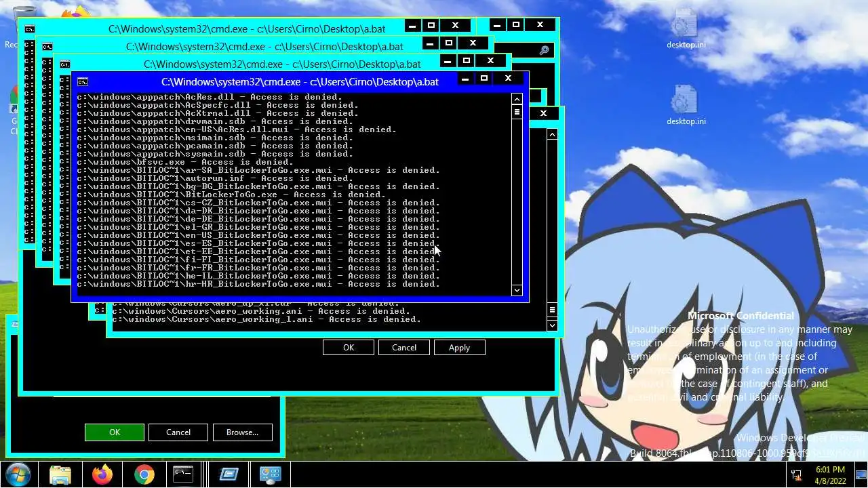This screenshot has width=868, height=488.
Task: Click the line 'apppatch\AcRes.dll - Access is denied'
Action: (210, 97)
